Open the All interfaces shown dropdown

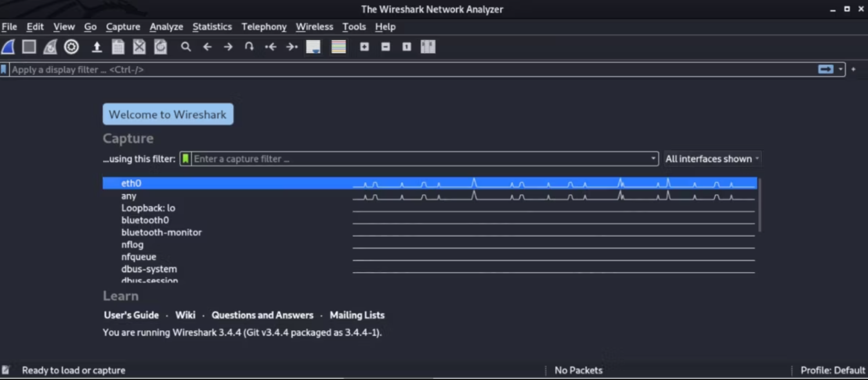(x=712, y=158)
